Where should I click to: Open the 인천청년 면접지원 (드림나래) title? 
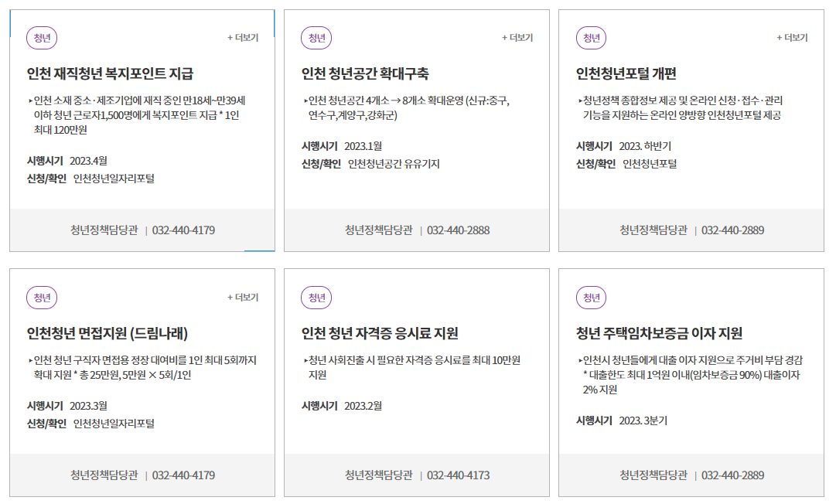click(107, 334)
